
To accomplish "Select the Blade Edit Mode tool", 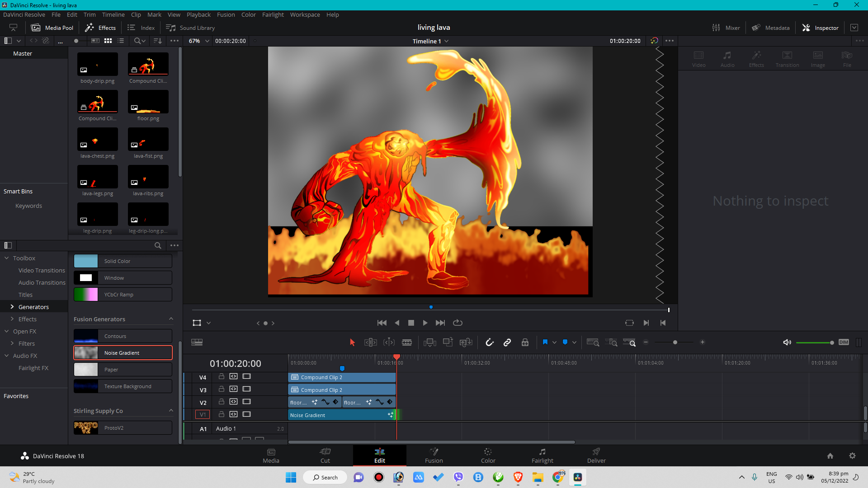I will (x=407, y=343).
